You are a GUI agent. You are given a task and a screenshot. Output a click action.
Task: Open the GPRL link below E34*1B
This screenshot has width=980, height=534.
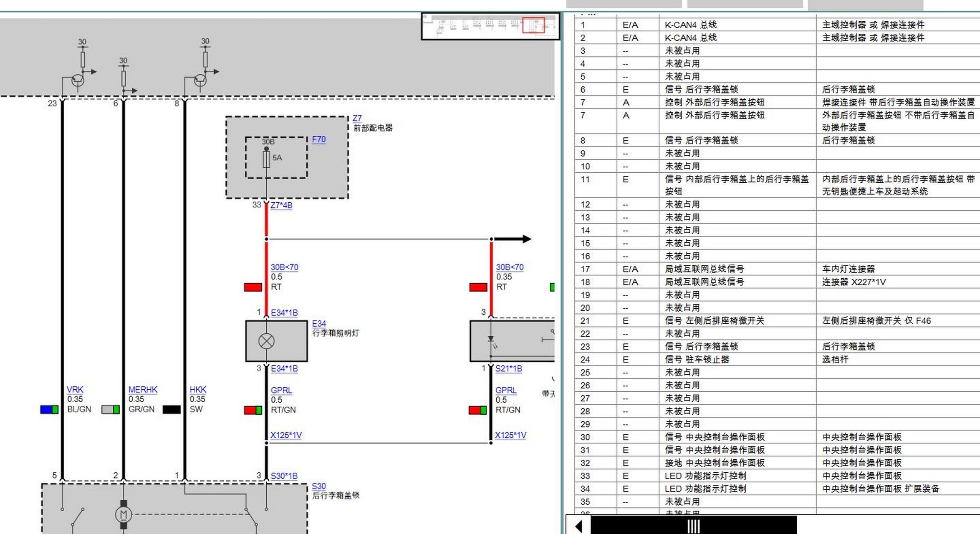pos(281,390)
